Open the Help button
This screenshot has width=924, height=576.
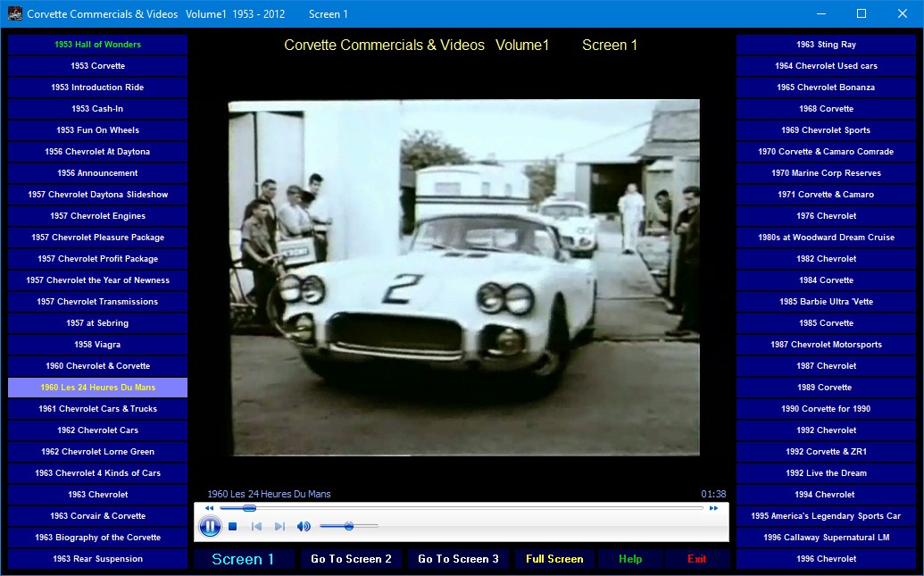click(x=630, y=559)
